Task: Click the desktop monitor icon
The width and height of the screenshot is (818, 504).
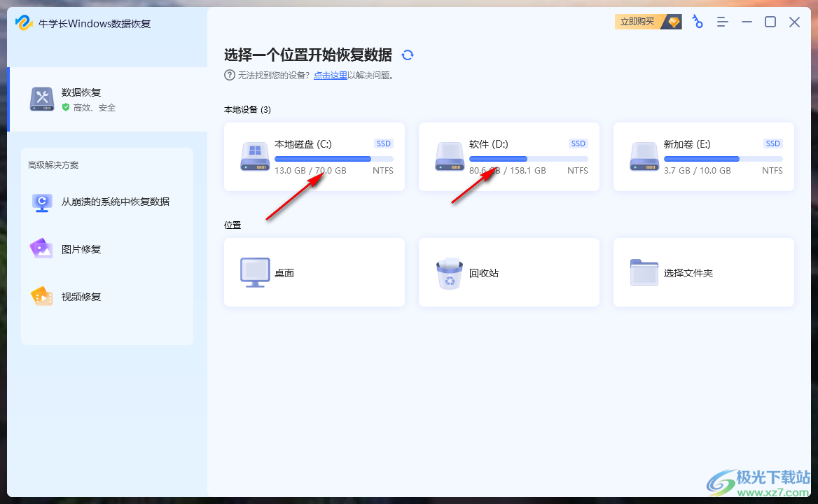Action: tap(255, 272)
